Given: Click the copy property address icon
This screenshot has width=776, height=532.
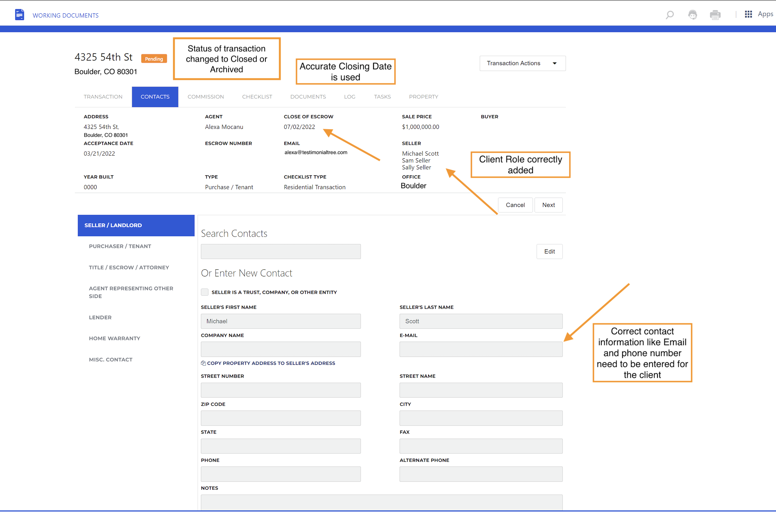Looking at the screenshot, I should (x=203, y=363).
